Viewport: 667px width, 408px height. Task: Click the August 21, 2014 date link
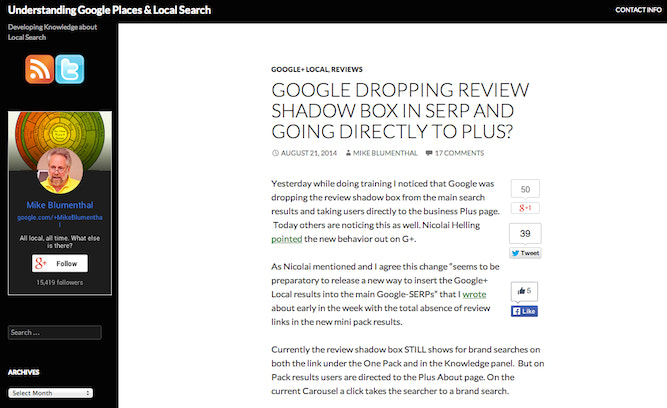point(308,153)
